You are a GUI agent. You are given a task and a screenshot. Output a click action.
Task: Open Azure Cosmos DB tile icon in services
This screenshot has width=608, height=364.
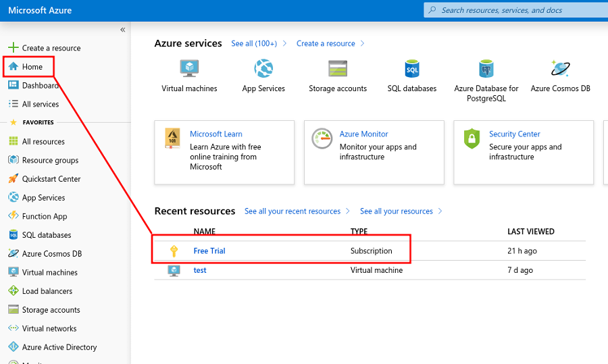tap(560, 69)
